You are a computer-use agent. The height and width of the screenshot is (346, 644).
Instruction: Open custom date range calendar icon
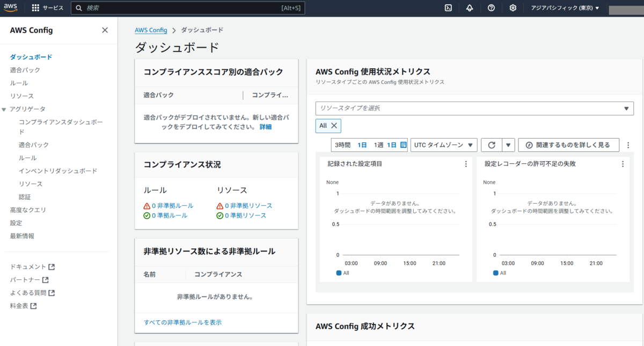pyautogui.click(x=403, y=145)
